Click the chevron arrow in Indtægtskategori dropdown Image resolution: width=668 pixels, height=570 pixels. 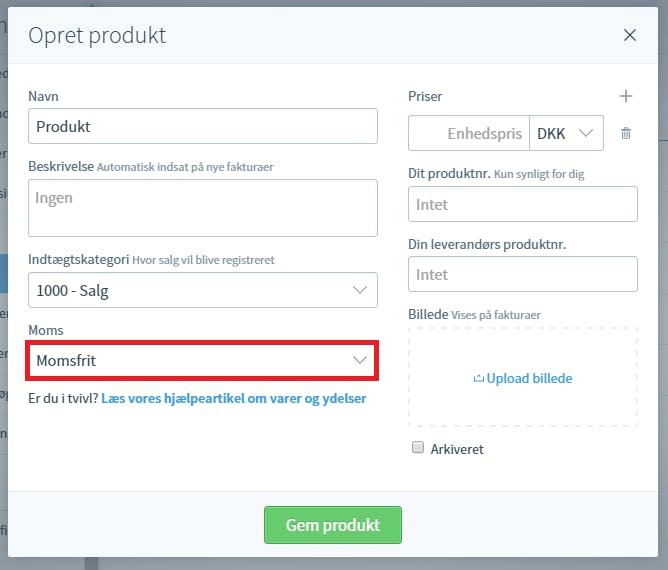pyautogui.click(x=360, y=290)
